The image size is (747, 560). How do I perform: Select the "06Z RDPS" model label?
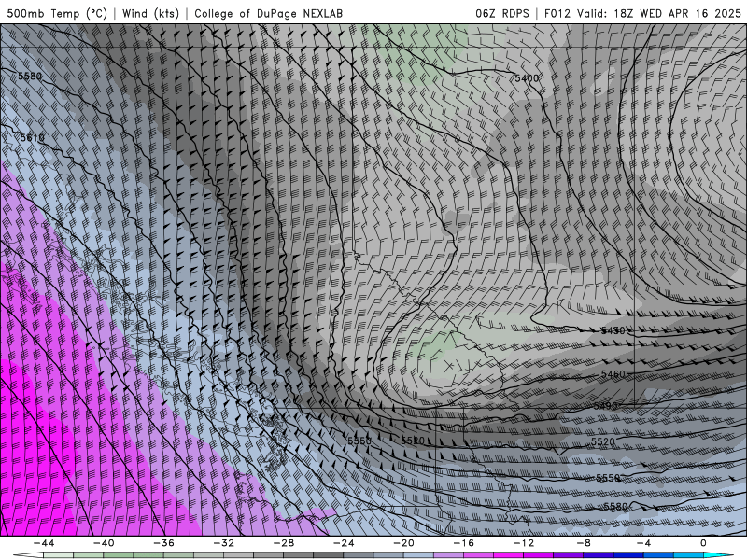point(501,13)
